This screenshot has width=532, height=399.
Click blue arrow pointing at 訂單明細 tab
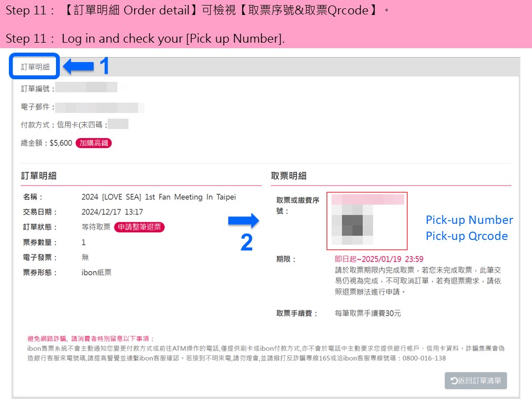78,66
